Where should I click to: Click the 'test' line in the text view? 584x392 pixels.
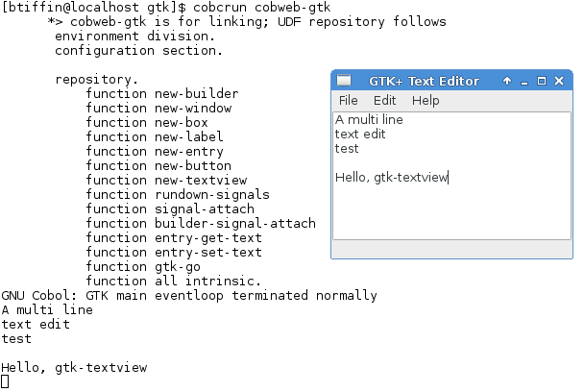tap(347, 149)
